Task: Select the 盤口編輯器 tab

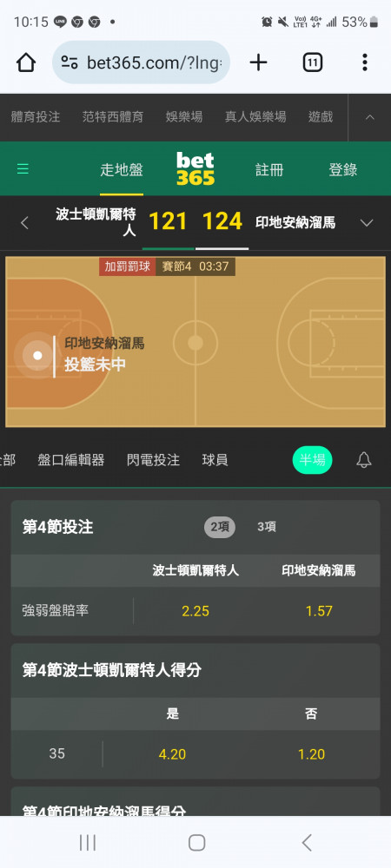Action: pyautogui.click(x=71, y=460)
